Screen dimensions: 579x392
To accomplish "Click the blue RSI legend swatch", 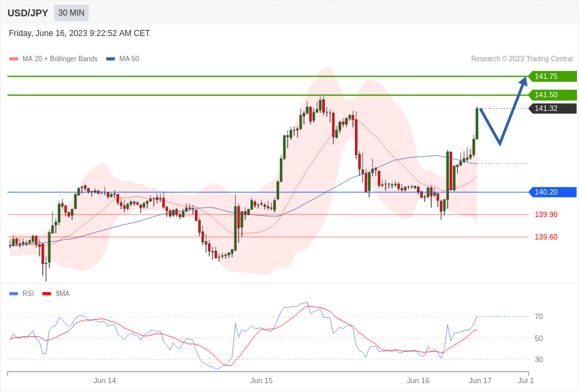I will [x=14, y=293].
